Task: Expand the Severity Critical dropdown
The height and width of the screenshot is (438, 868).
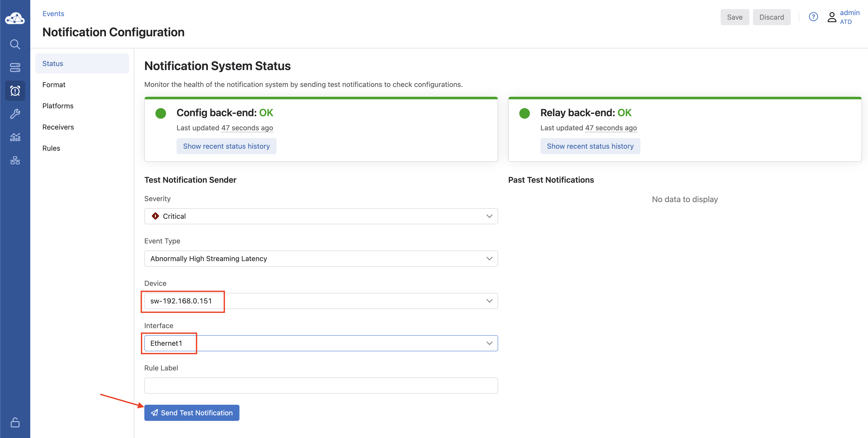Action: [x=320, y=216]
